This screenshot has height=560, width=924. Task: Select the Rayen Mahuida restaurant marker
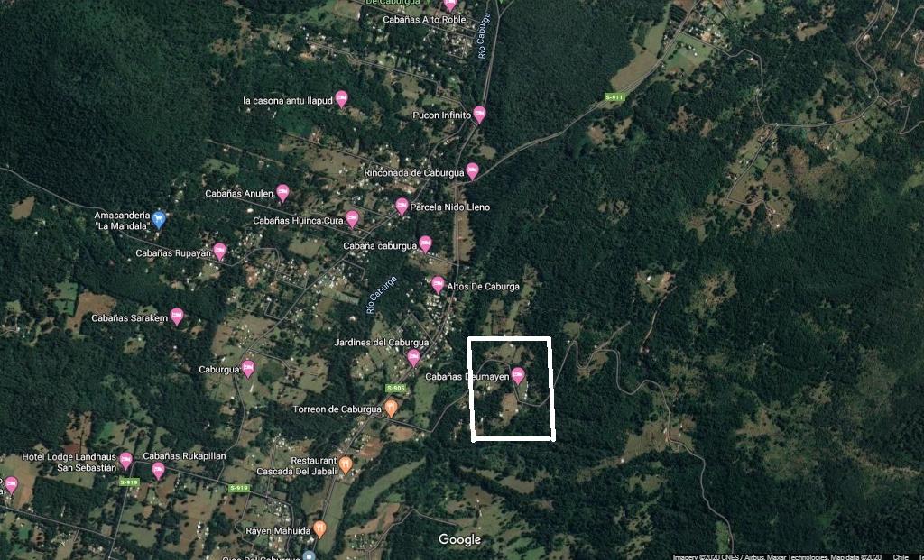coord(320,528)
